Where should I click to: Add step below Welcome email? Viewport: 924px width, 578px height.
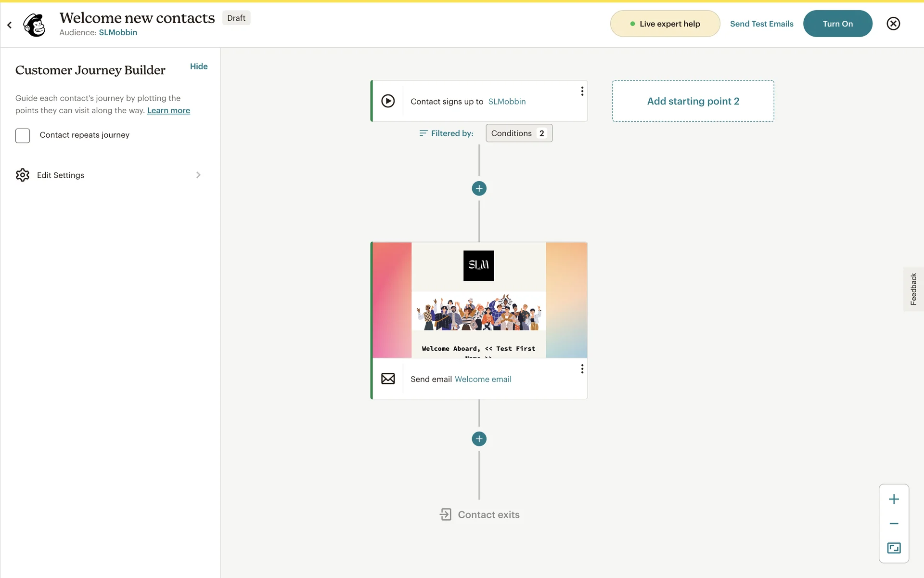click(x=479, y=439)
